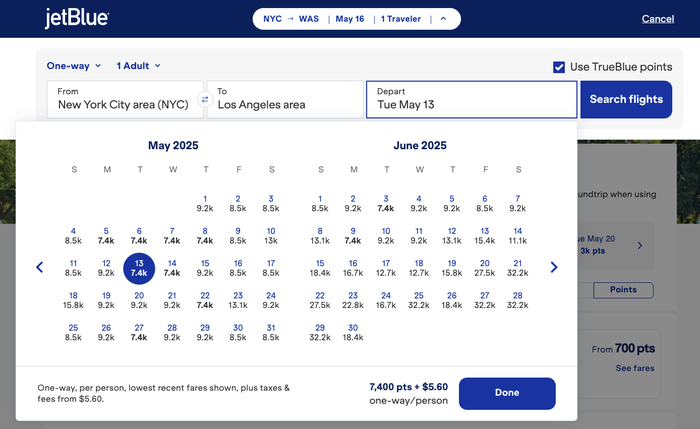
Task: Toggle Use TrueBlue points checkbox
Action: click(559, 67)
